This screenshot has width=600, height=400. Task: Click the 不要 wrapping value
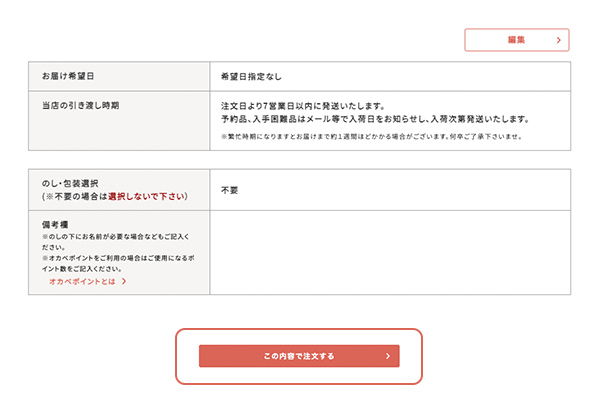tap(231, 189)
